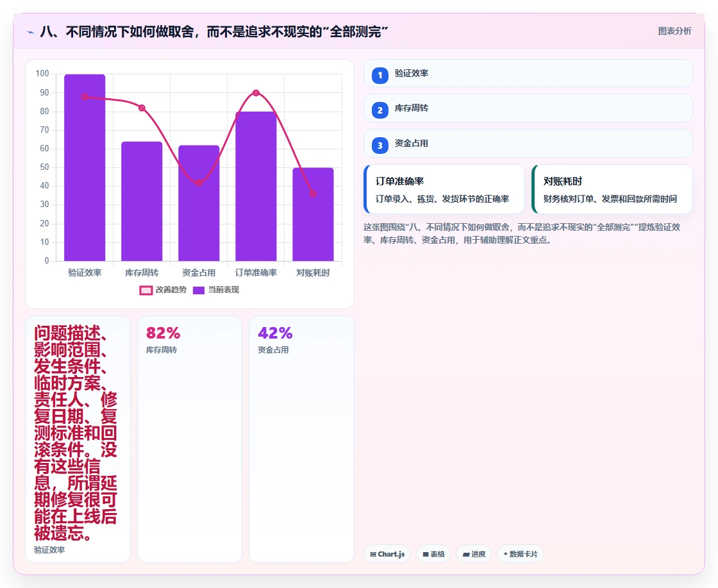The height and width of the screenshot is (588, 718).
Task: Select the 资金占用 list item
Action: coord(528,144)
